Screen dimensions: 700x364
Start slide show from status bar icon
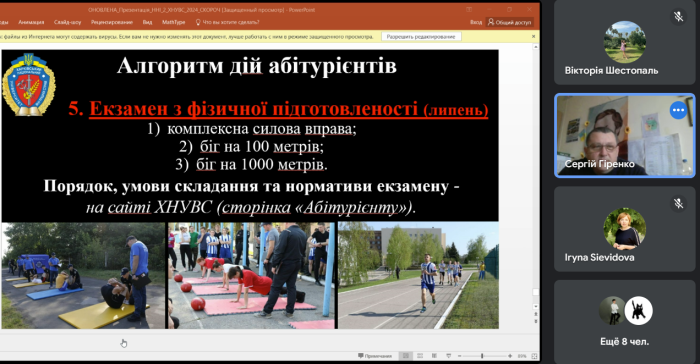tap(449, 356)
